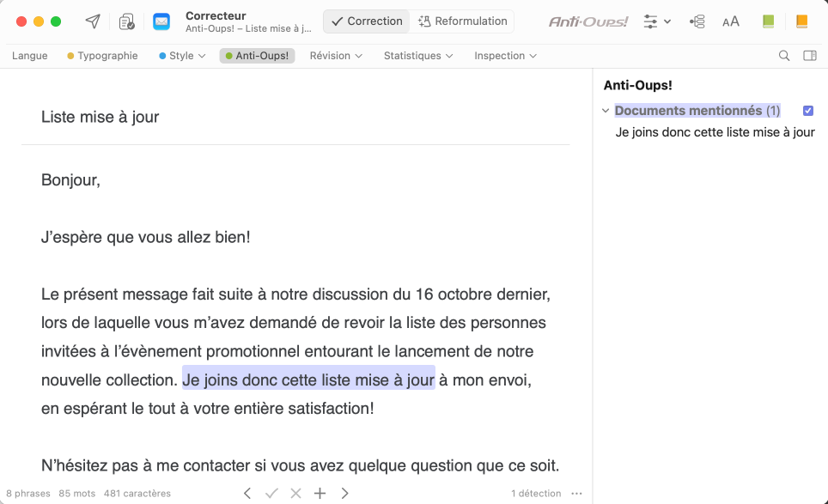This screenshot has height=504, width=828.
Task: Select the Typographie tab
Action: [102, 56]
